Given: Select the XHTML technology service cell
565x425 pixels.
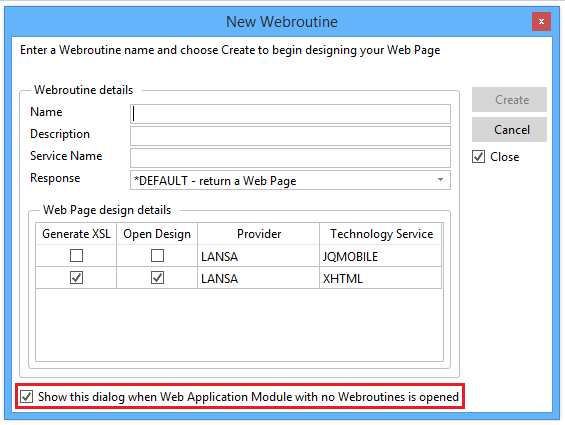Looking at the screenshot, I should 381,278.
